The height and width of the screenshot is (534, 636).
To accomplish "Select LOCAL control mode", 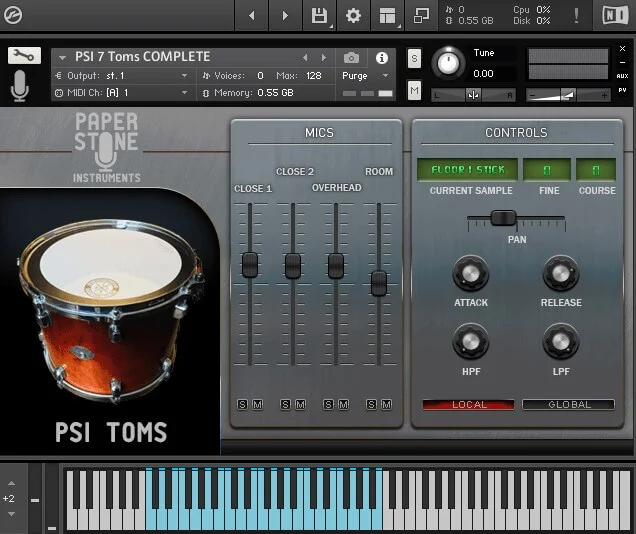I will 468,404.
